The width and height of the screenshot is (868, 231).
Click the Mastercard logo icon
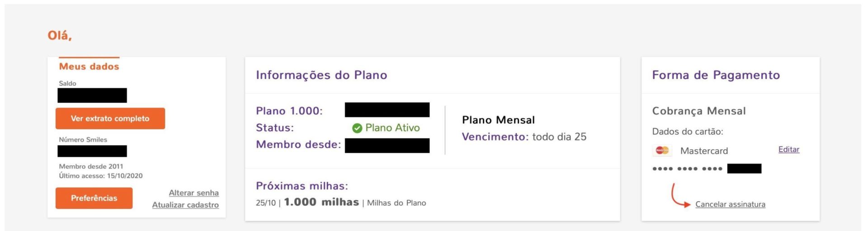[x=662, y=151]
